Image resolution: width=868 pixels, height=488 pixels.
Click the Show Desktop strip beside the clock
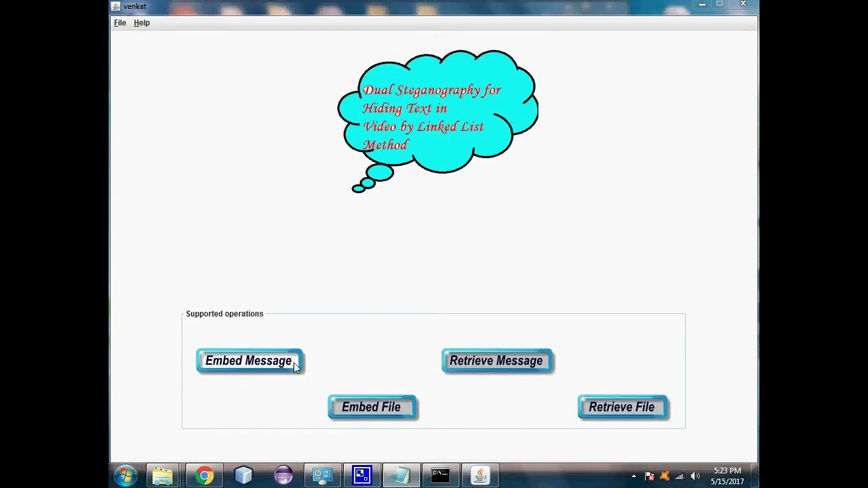[x=753, y=476]
